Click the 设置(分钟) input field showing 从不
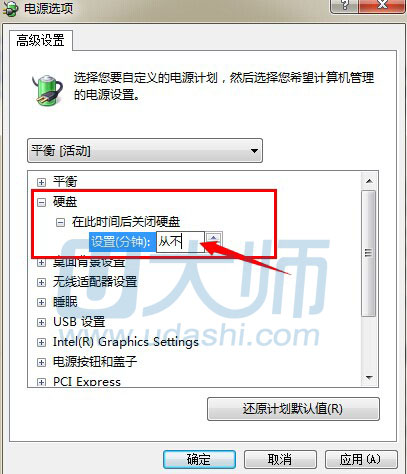This screenshot has width=407, height=474. [180, 241]
